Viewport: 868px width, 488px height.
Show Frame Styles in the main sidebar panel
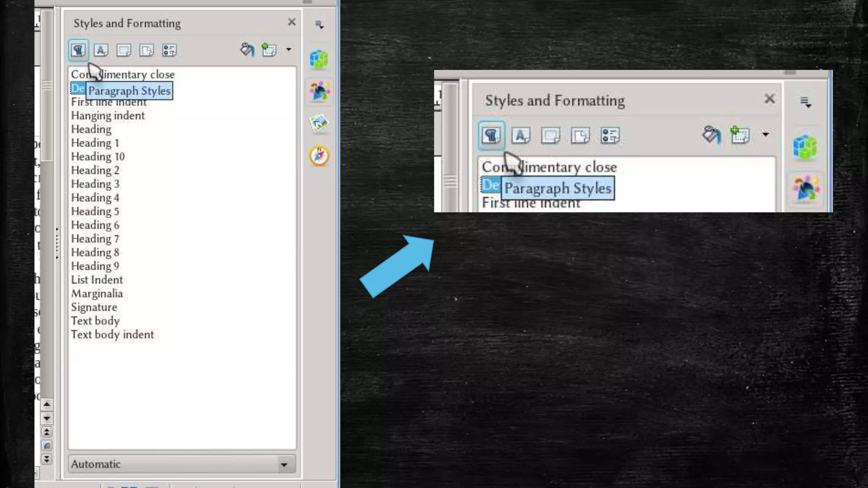click(x=124, y=50)
